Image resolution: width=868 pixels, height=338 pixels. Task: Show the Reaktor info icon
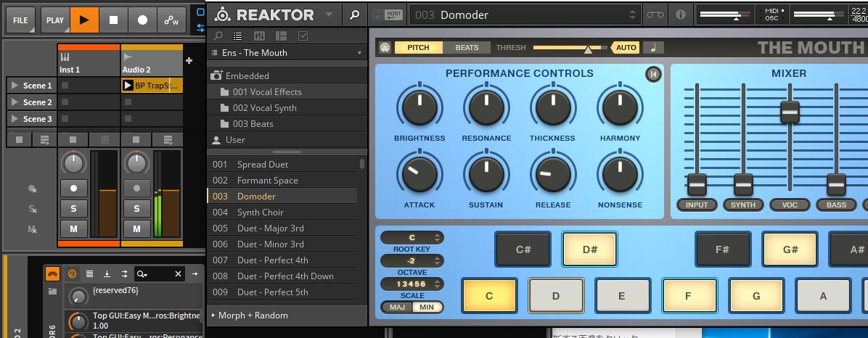click(x=681, y=15)
